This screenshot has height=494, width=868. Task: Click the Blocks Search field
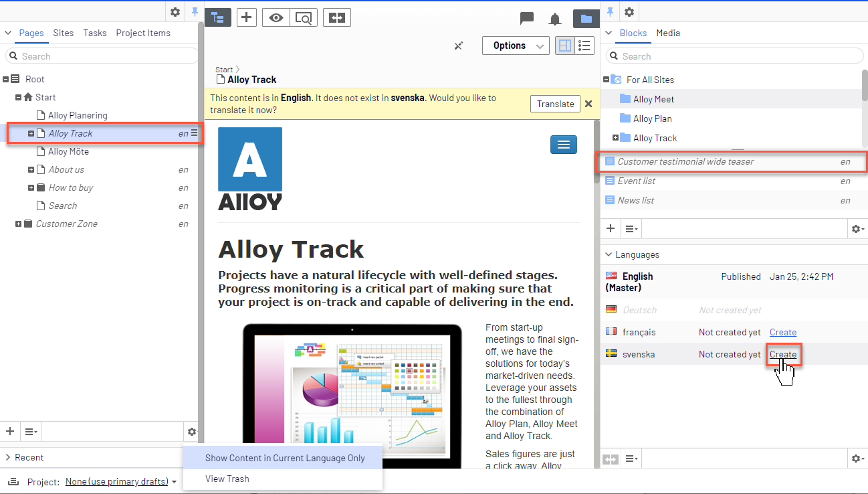[735, 56]
